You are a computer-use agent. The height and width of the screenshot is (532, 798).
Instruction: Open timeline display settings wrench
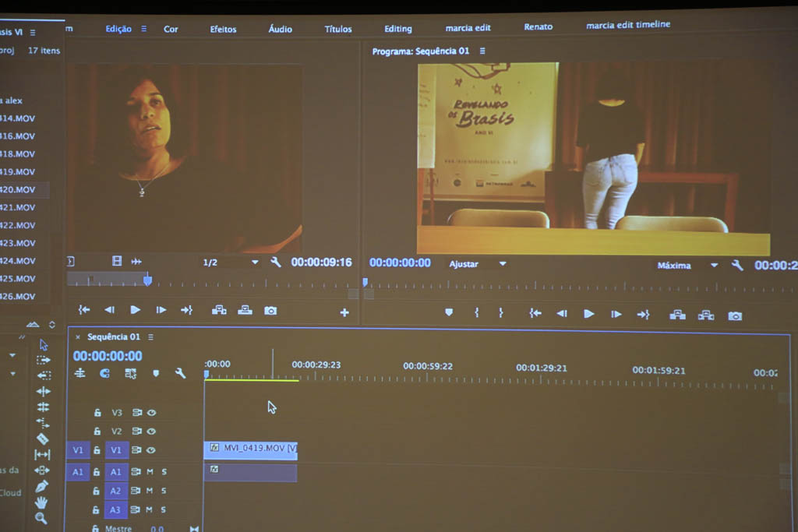pyautogui.click(x=180, y=374)
